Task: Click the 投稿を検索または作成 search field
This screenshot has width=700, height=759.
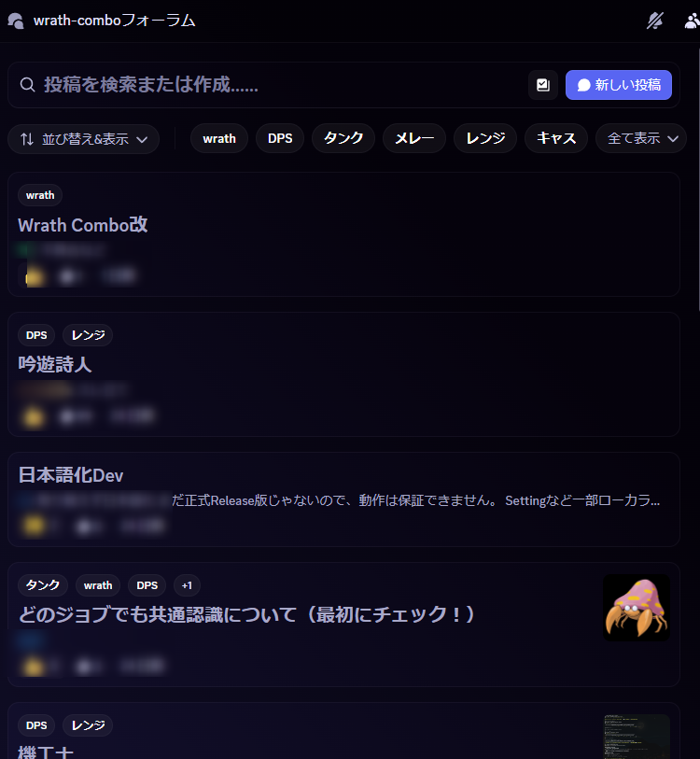Action: pyautogui.click(x=271, y=85)
